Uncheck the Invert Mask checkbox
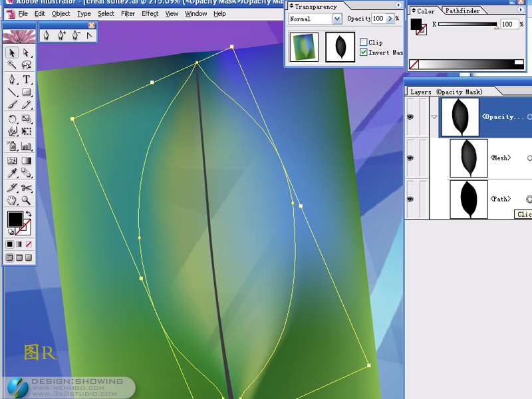Image resolution: width=532 pixels, height=399 pixels. 363,53
